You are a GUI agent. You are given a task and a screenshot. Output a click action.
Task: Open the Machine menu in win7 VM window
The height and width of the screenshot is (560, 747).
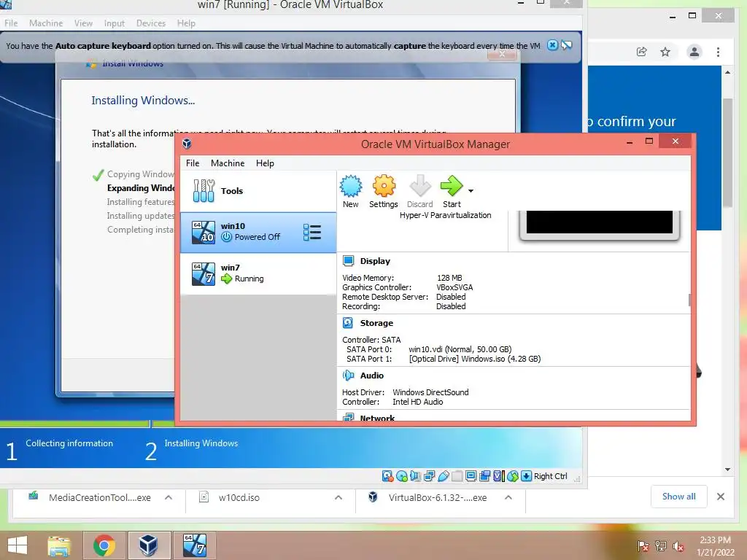[46, 23]
